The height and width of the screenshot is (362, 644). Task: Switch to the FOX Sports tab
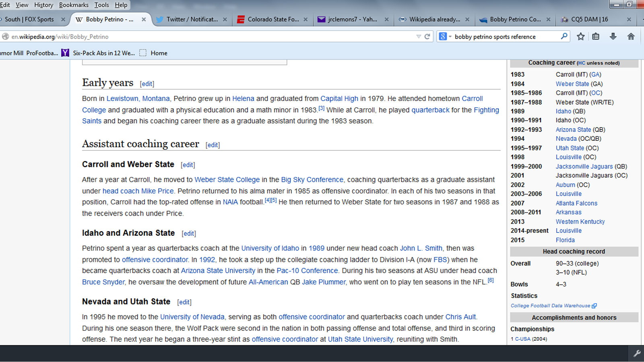[x=29, y=19]
